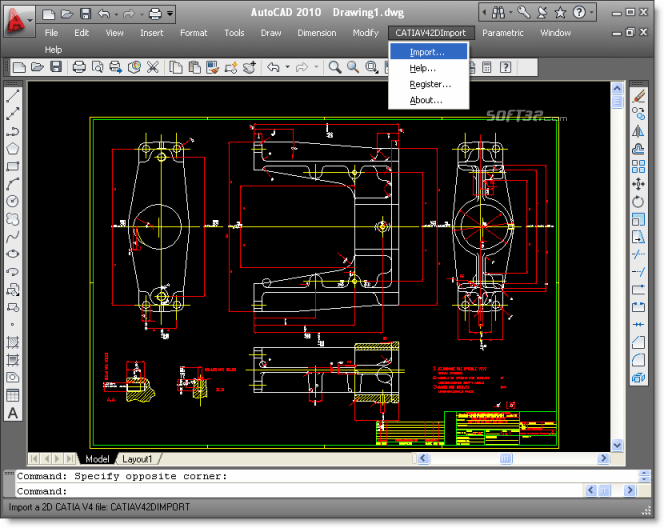The width and height of the screenshot is (664, 528).
Task: Select the Polyline tool
Action: coord(13,131)
